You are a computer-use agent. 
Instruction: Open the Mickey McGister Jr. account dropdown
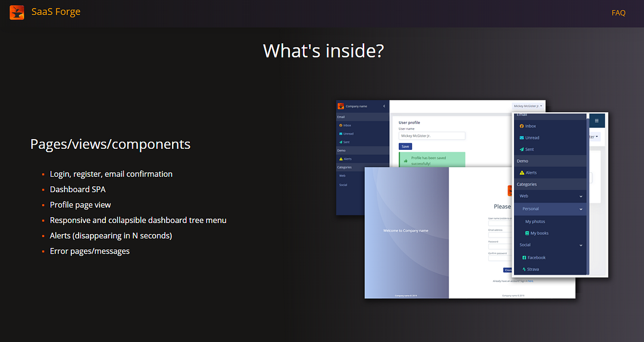pos(528,106)
